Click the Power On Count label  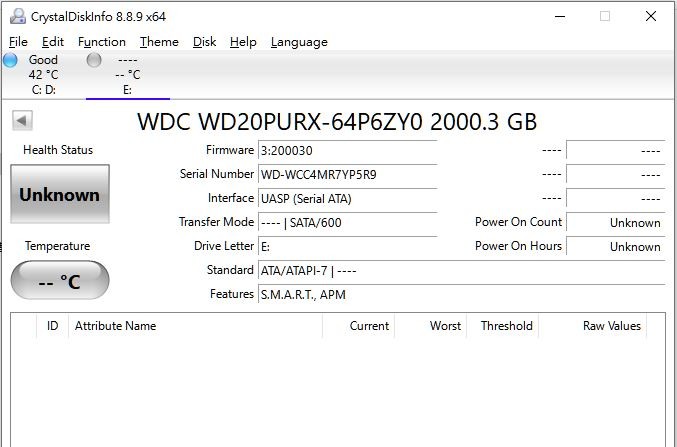click(518, 222)
